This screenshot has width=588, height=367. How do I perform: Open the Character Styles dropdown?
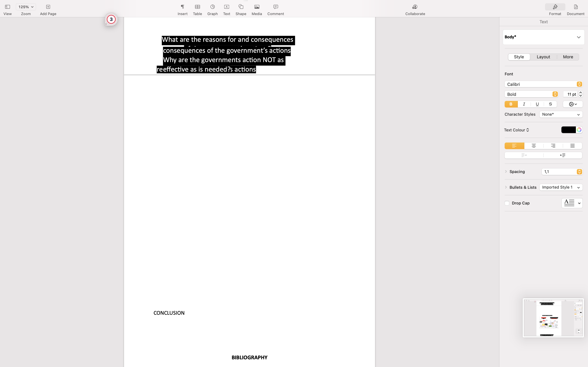click(x=561, y=114)
